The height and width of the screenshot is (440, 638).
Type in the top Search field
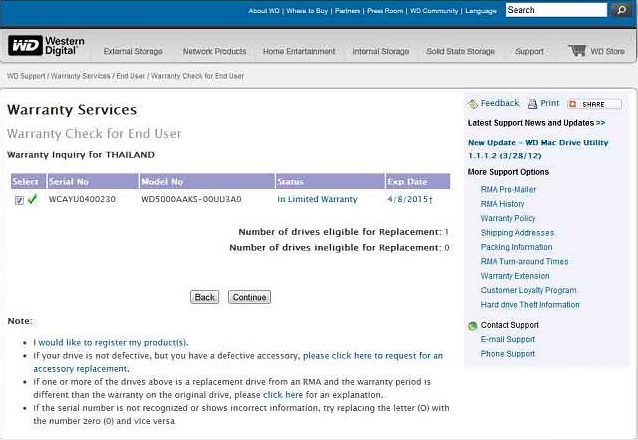tap(555, 10)
